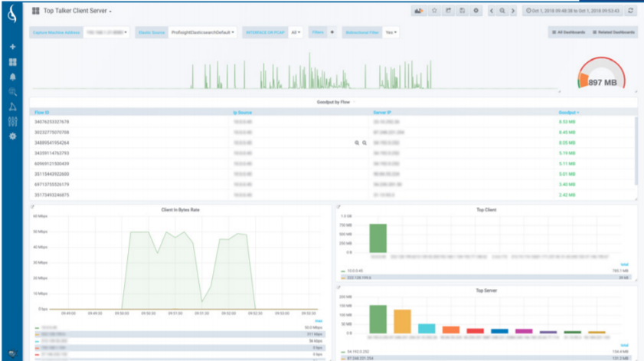The height and width of the screenshot is (361, 644).
Task: Click the Goodput table vertical scrollbar
Action: (x=636, y=150)
